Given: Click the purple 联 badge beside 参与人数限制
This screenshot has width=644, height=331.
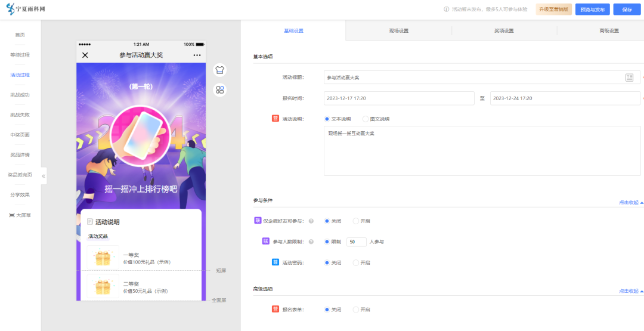Looking at the screenshot, I should (266, 241).
